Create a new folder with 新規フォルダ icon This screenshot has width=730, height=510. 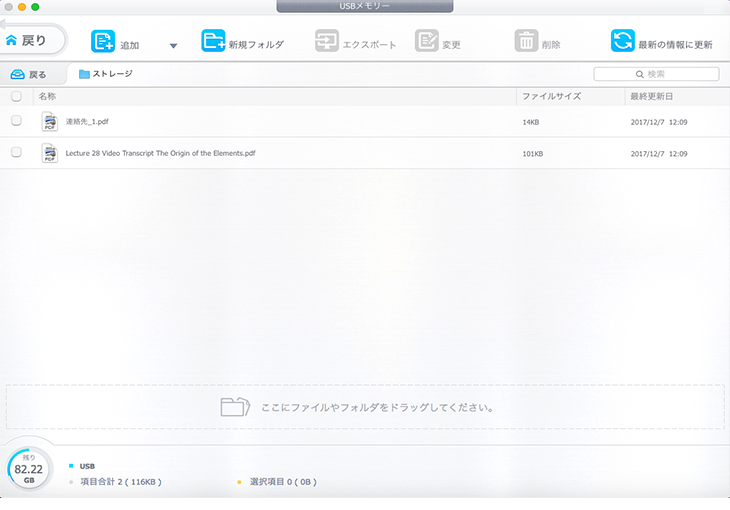coord(213,41)
